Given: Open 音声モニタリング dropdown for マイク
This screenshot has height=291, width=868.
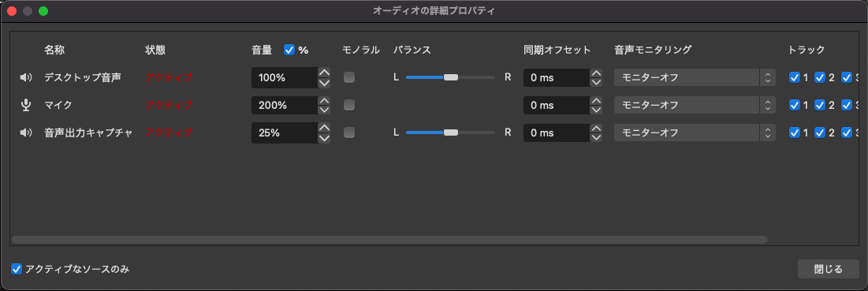Looking at the screenshot, I should point(695,105).
